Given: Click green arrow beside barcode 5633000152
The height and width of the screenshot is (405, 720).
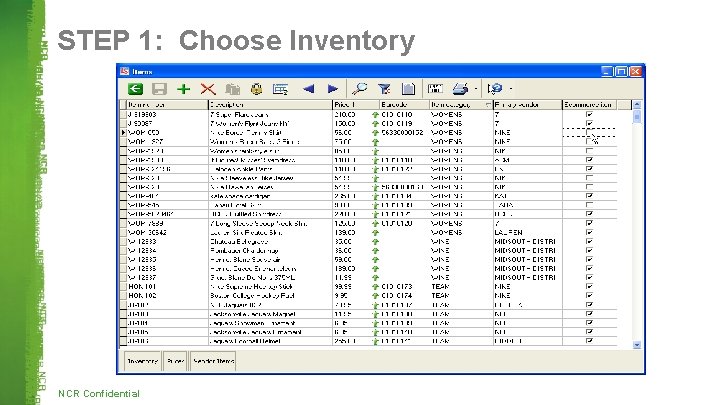Looking at the screenshot, I should click(x=375, y=133).
